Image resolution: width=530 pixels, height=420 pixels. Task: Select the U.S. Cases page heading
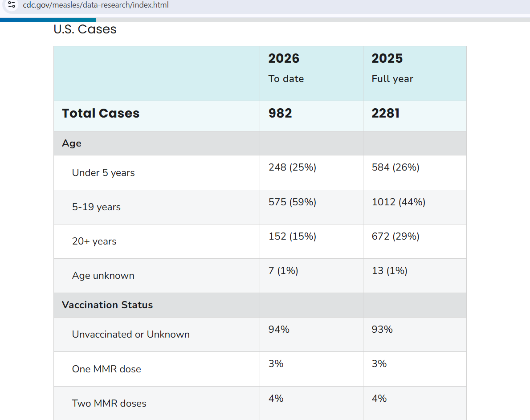click(85, 29)
